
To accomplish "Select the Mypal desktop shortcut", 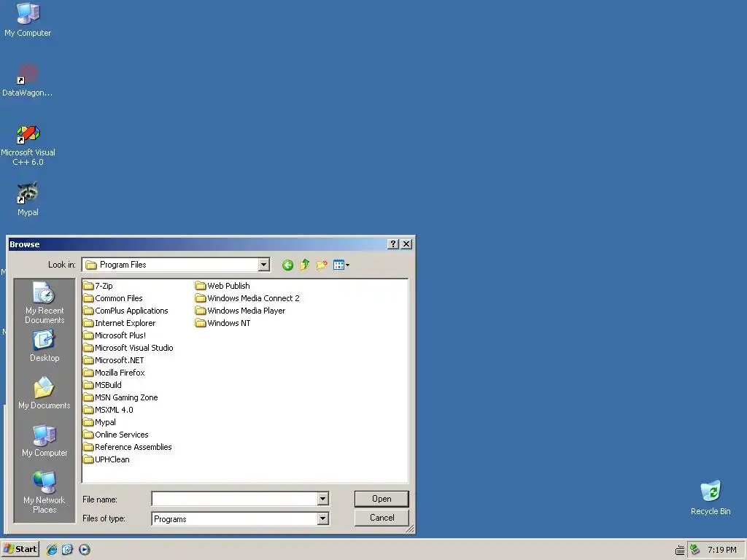I will click(28, 199).
